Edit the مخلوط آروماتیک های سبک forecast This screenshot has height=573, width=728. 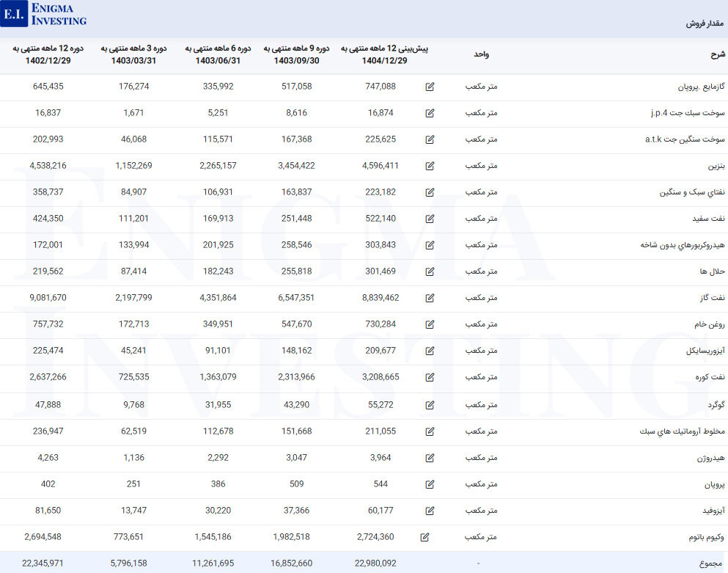coord(430,431)
